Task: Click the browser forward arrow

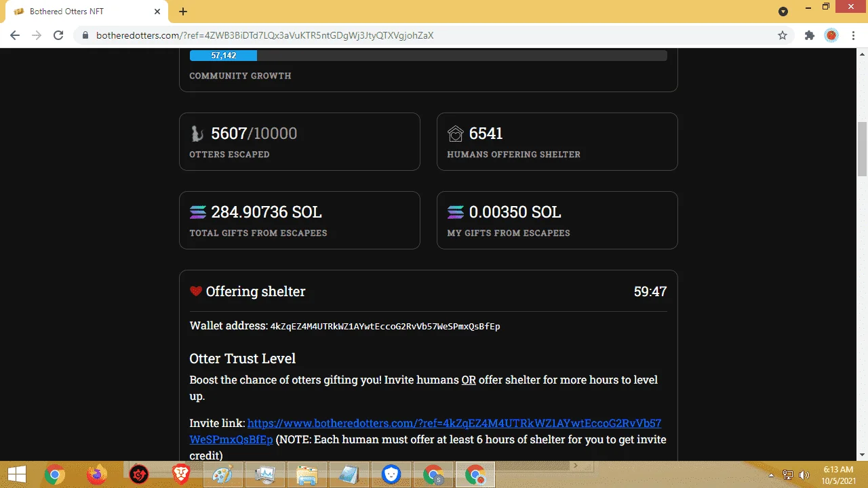Action: 37,35
